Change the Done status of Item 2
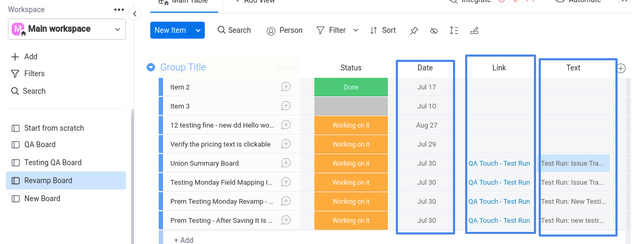Image resolution: width=644 pixels, height=244 pixels. (x=351, y=87)
